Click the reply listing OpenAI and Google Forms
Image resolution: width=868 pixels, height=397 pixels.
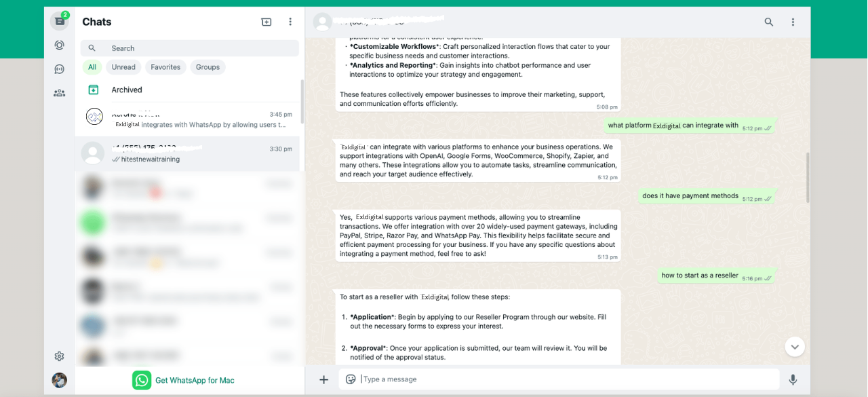tap(477, 161)
